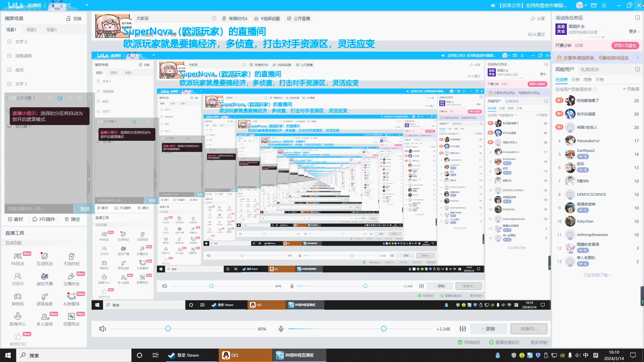
Task: Open the audio mixer settings icon
Action: (463, 329)
